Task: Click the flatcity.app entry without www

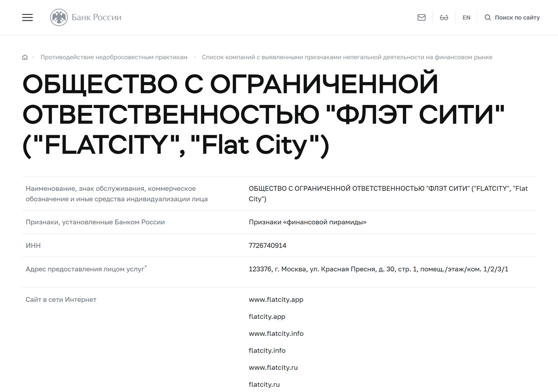Action: coord(267,316)
